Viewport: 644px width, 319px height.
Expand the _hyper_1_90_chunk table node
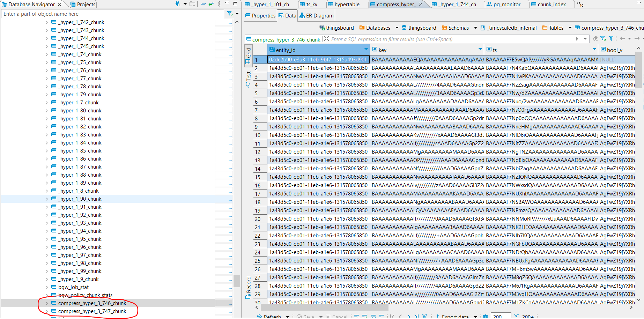tap(47, 199)
